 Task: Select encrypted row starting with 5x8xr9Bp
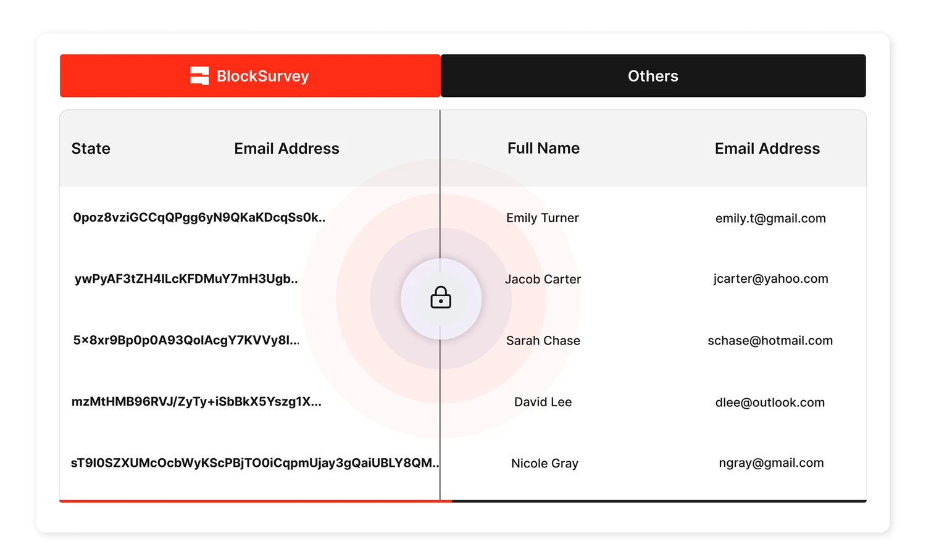coord(186,340)
